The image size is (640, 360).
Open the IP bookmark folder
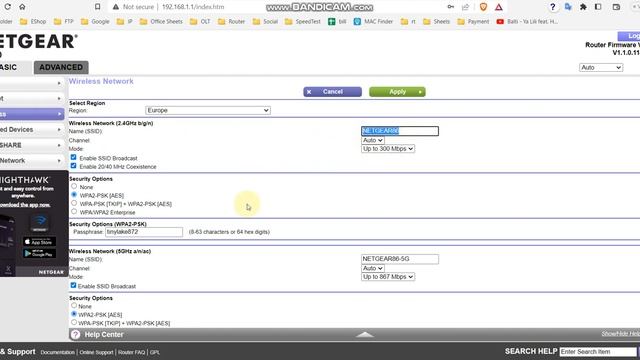pyautogui.click(x=125, y=22)
